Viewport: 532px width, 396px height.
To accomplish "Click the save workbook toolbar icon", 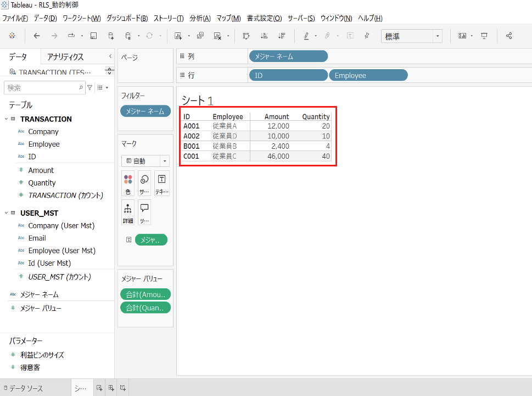I will (x=93, y=36).
